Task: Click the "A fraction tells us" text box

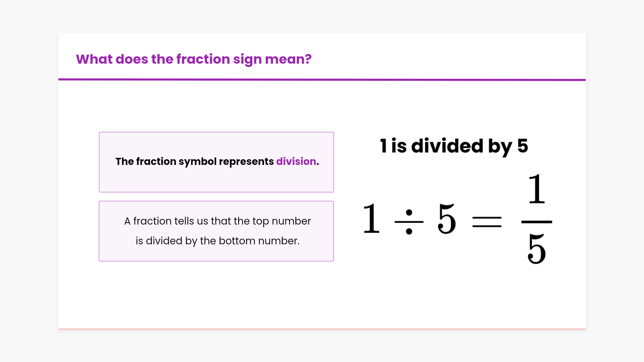Action: coord(216,231)
